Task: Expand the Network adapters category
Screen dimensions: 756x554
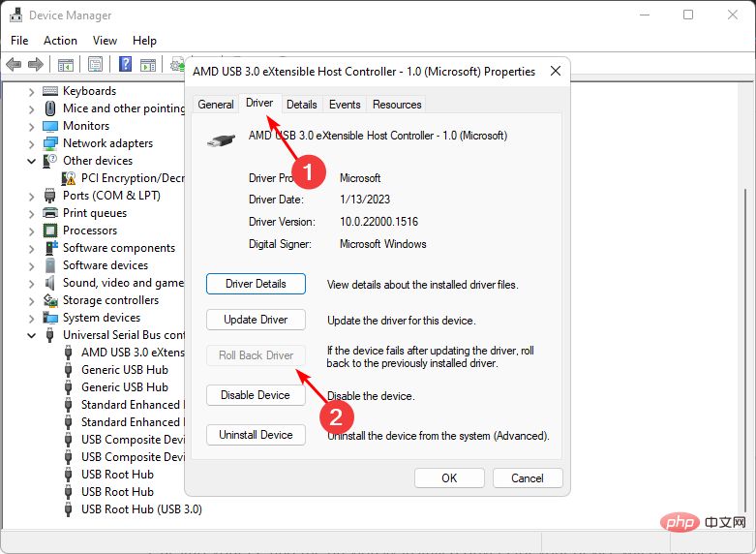Action: click(32, 143)
